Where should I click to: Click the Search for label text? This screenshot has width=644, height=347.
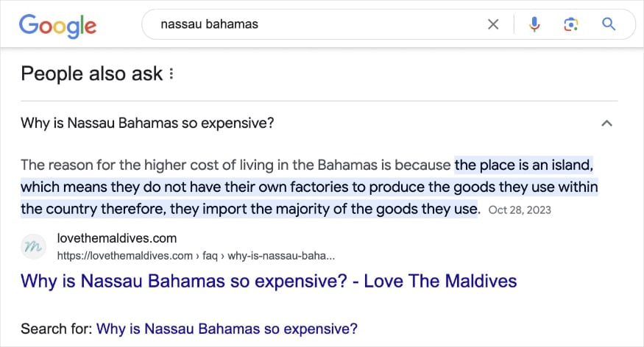pyautogui.click(x=56, y=329)
